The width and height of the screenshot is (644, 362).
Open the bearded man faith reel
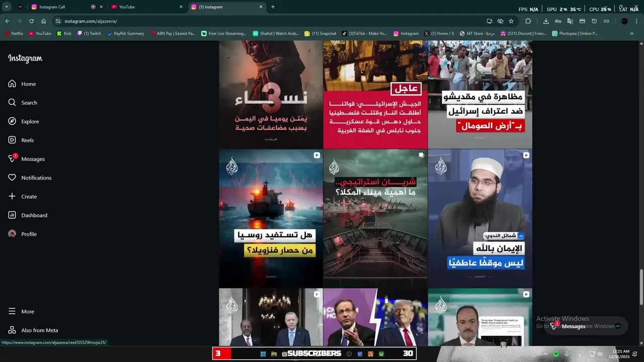click(480, 218)
